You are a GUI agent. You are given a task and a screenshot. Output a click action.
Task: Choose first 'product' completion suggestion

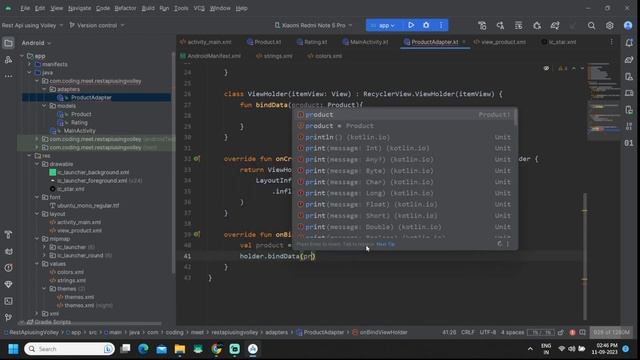tap(405, 115)
